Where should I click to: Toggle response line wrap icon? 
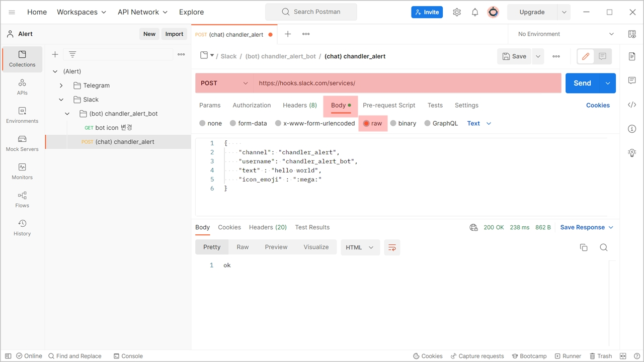[x=392, y=247]
